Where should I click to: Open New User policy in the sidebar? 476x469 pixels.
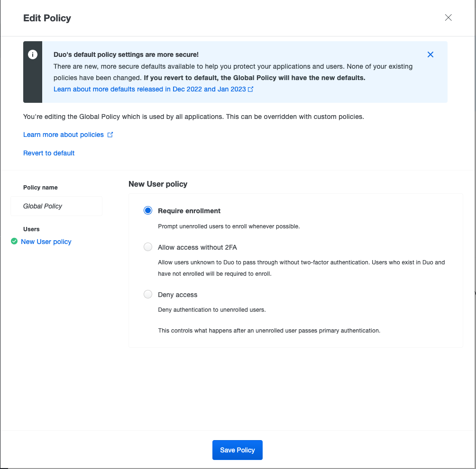pyautogui.click(x=46, y=242)
